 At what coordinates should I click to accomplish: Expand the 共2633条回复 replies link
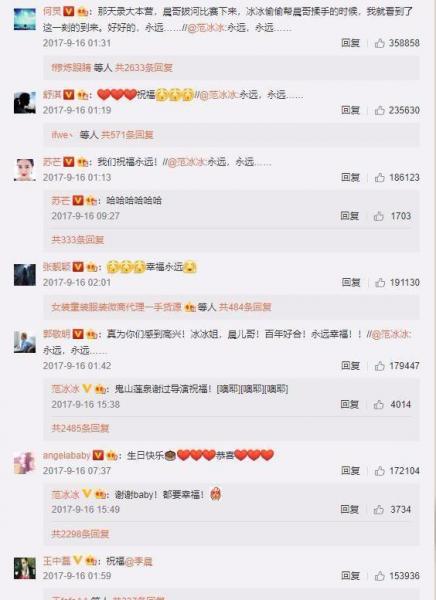pyautogui.click(x=144, y=68)
